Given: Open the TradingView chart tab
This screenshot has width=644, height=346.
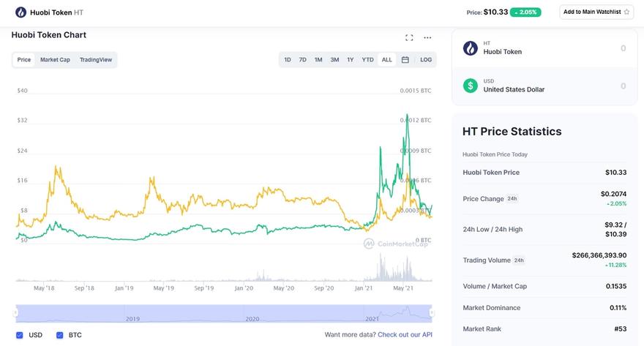Looking at the screenshot, I should (96, 60).
